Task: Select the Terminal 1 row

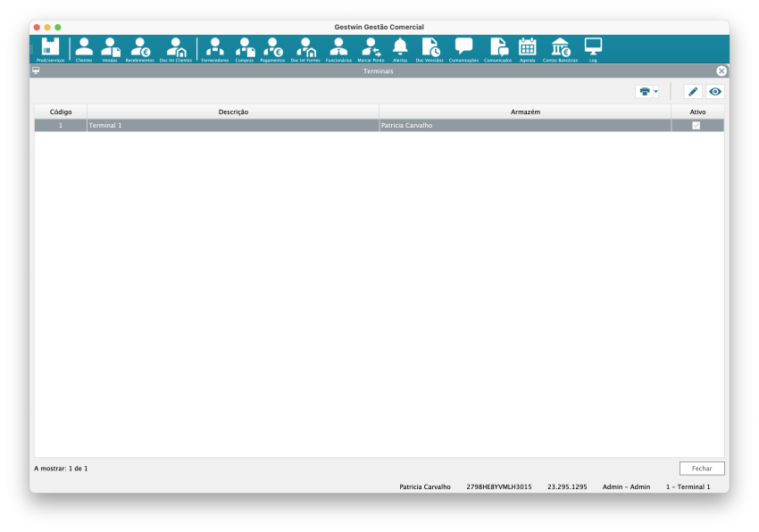Action: tap(232, 126)
